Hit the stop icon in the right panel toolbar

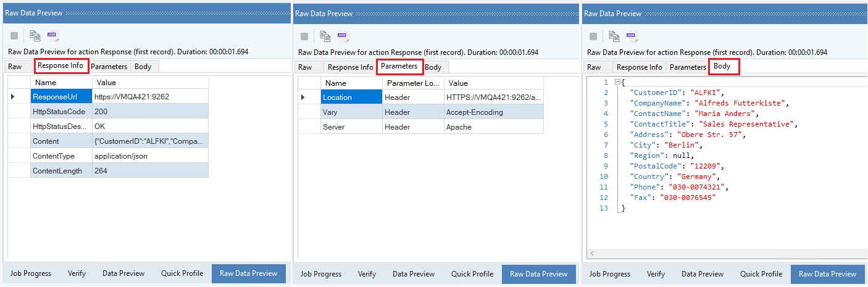593,36
